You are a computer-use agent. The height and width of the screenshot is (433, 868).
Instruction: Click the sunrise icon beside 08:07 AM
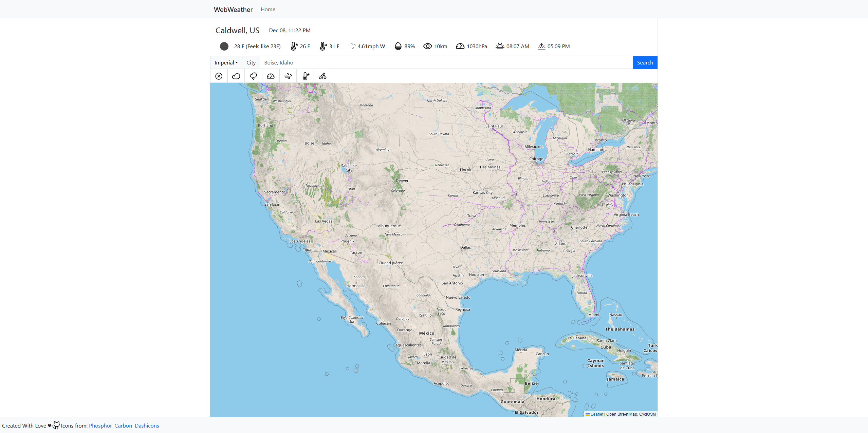pyautogui.click(x=500, y=46)
